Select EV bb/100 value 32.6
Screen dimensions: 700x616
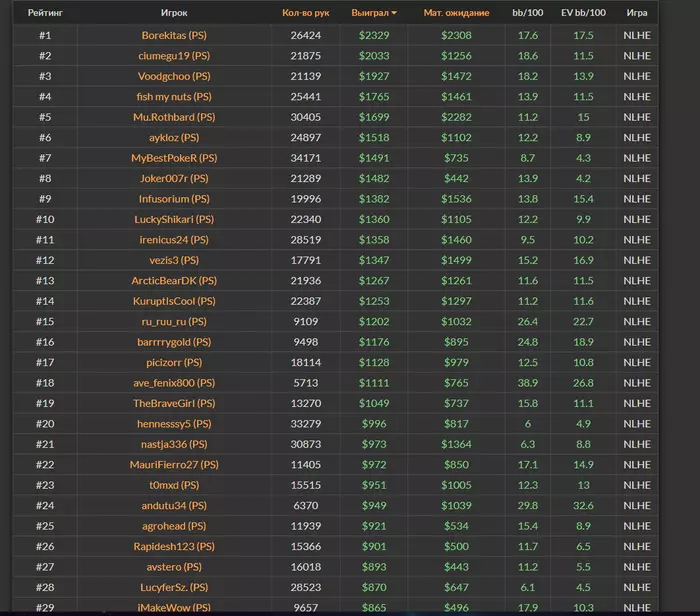click(583, 506)
